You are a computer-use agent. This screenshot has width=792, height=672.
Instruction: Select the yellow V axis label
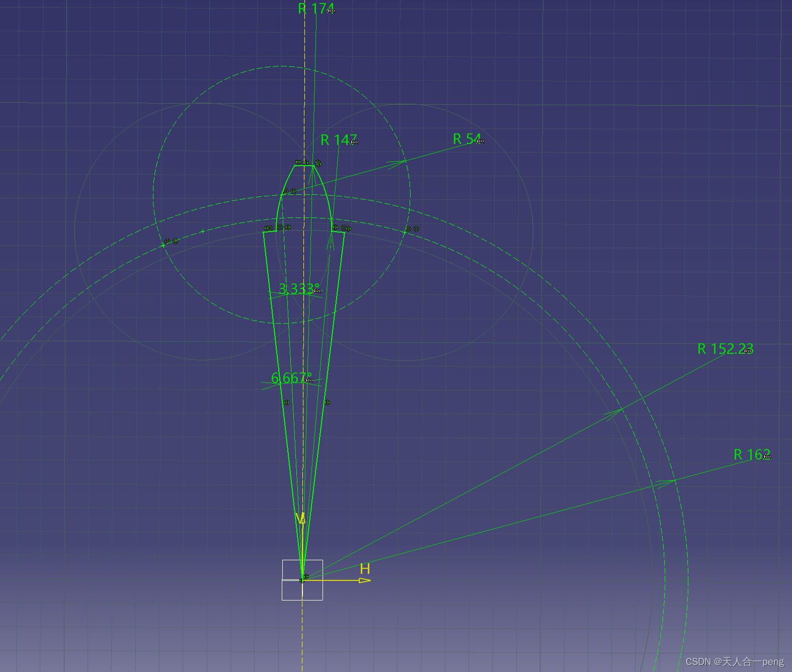tap(301, 518)
